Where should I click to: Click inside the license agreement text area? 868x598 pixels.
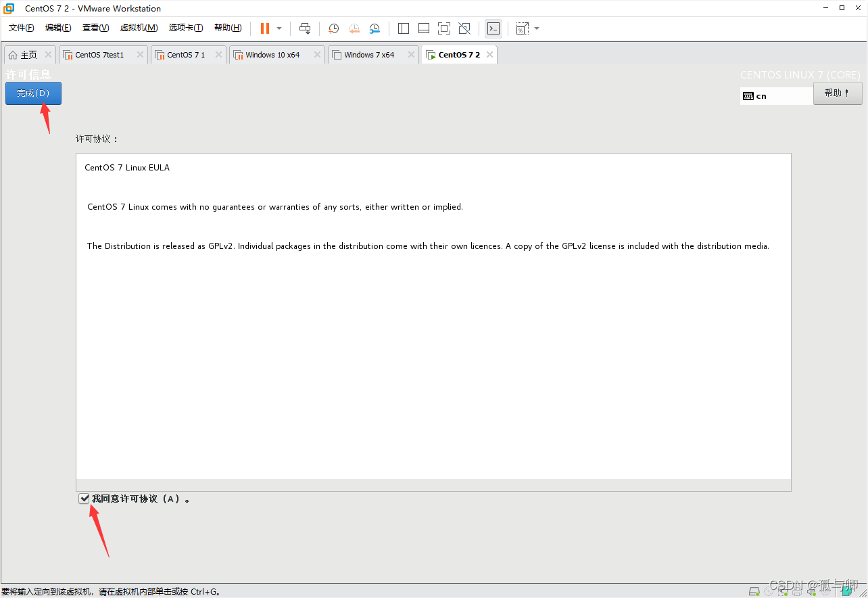433,322
